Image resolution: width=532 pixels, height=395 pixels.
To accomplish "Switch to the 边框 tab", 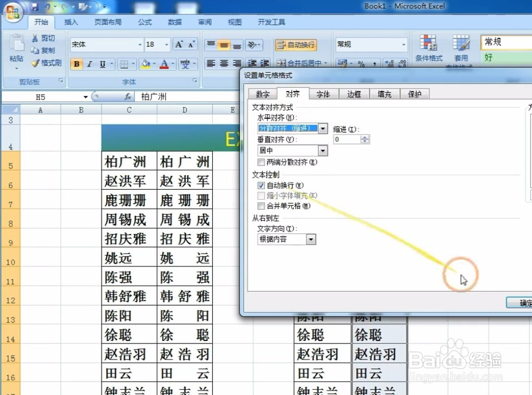I will 354,94.
